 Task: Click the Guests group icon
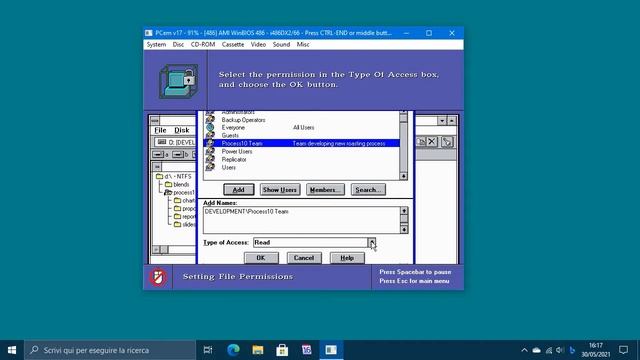click(210, 135)
